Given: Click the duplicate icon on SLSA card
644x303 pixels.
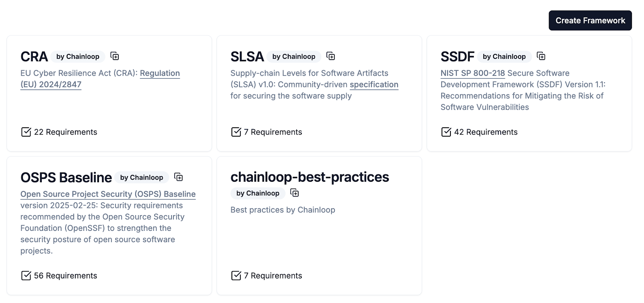Looking at the screenshot, I should (330, 56).
